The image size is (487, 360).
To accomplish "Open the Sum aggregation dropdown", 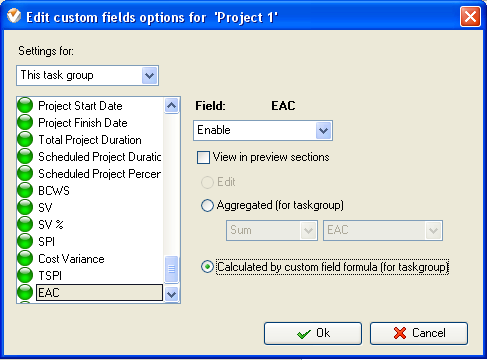I will click(x=271, y=230).
